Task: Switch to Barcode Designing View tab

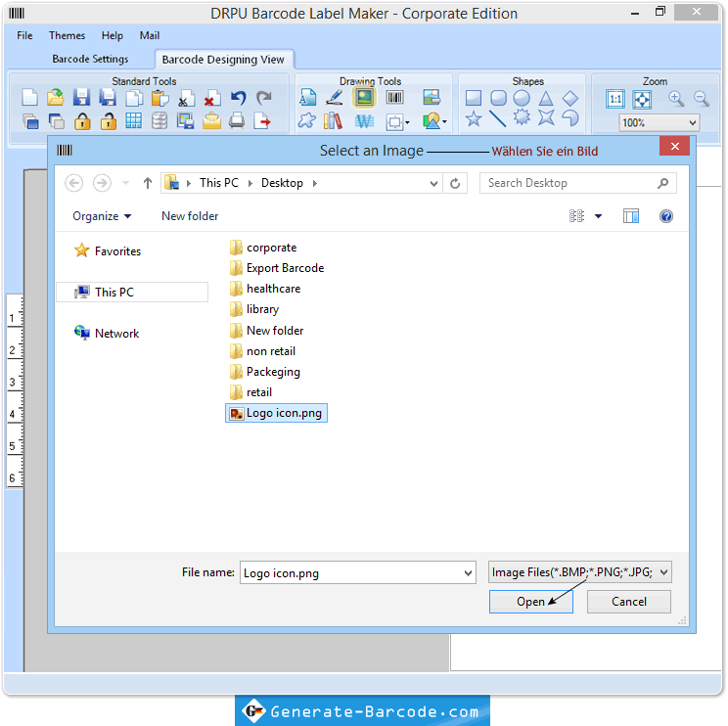Action: coord(223,60)
